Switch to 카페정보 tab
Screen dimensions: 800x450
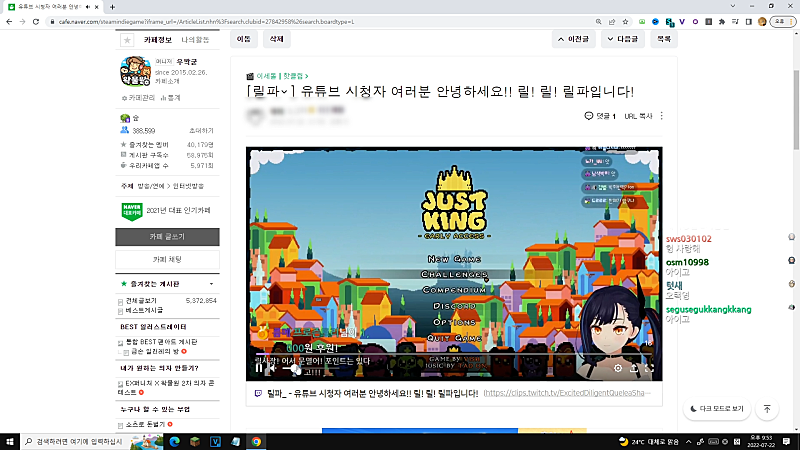pos(158,40)
